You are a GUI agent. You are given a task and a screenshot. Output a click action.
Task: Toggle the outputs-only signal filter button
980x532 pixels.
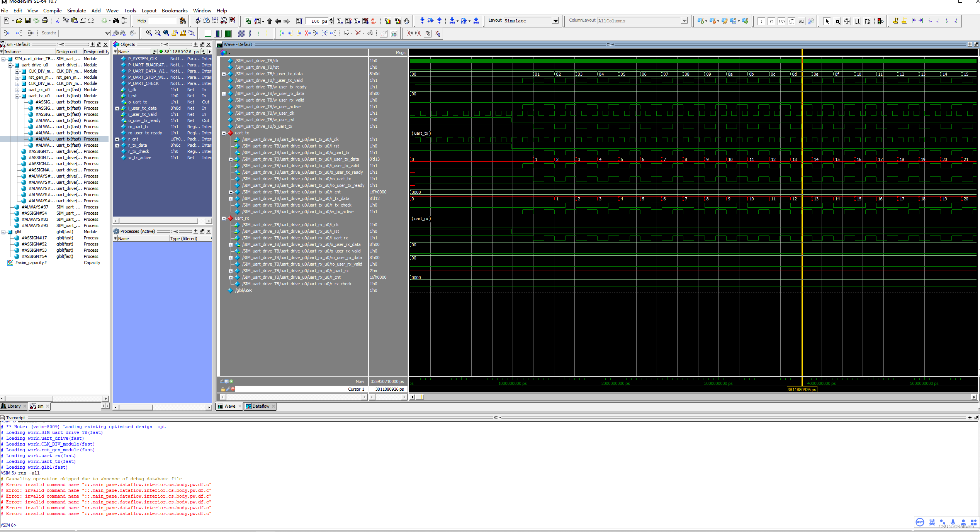[771, 21]
